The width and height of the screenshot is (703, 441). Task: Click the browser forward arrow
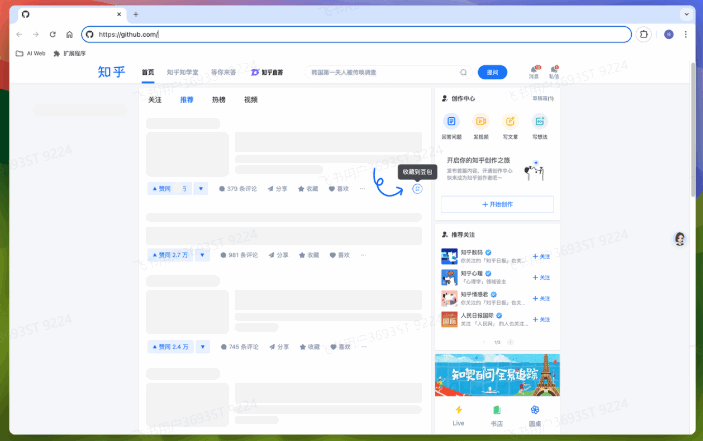36,35
